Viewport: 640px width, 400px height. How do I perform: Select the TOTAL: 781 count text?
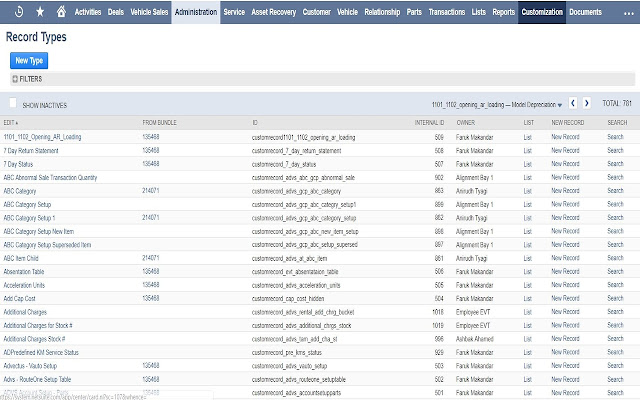point(617,103)
